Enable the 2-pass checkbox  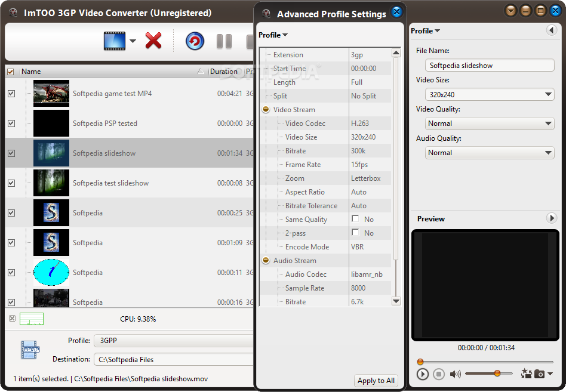tap(356, 232)
